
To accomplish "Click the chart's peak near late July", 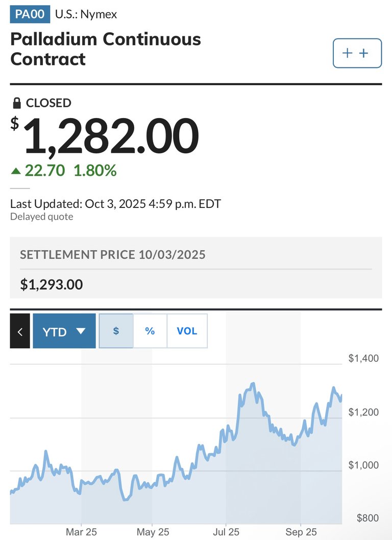I will tap(253, 384).
